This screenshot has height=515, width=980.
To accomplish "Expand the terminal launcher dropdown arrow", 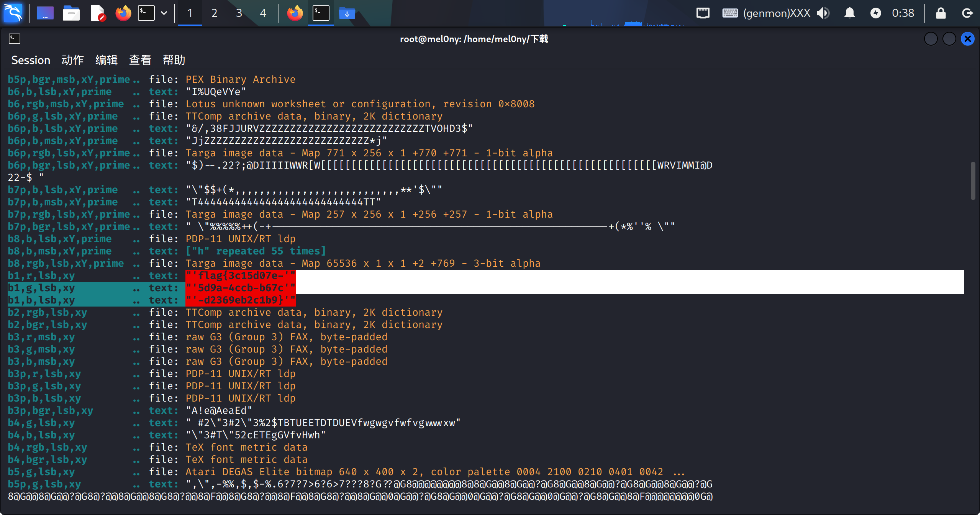I will (x=164, y=13).
